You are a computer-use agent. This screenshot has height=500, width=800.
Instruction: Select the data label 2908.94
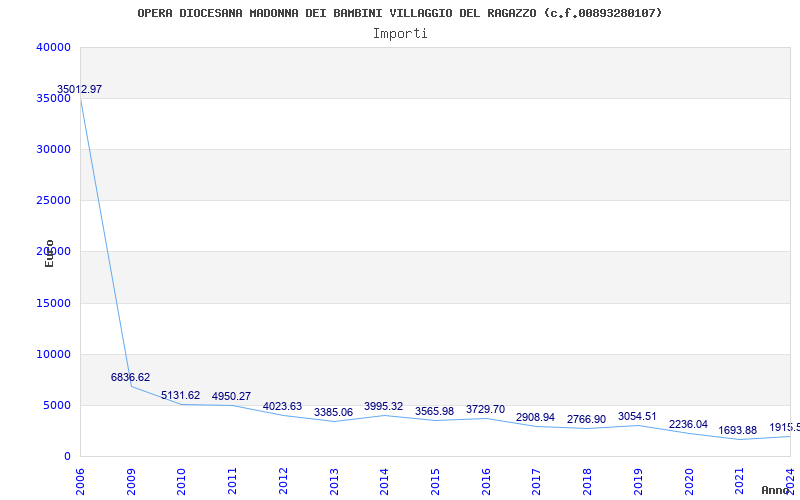tap(535, 417)
